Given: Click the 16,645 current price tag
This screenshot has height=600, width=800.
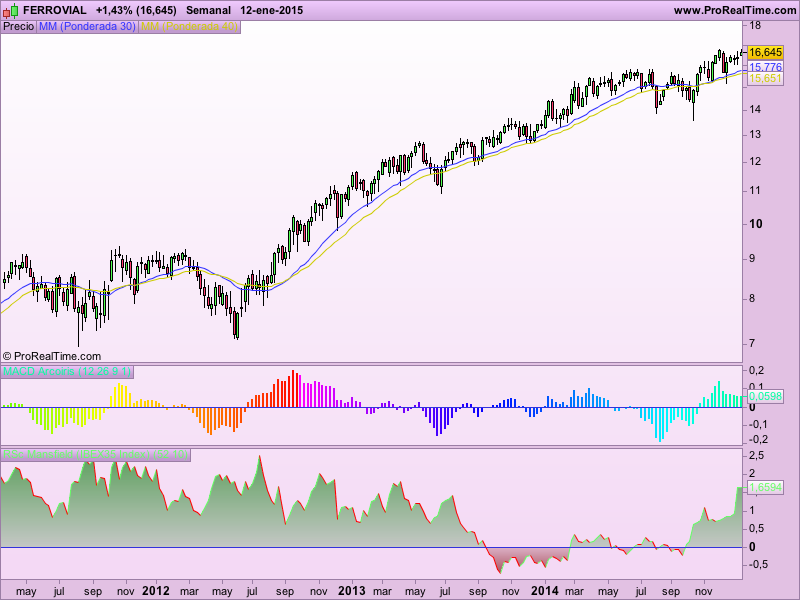Looking at the screenshot, I should pyautogui.click(x=765, y=52).
